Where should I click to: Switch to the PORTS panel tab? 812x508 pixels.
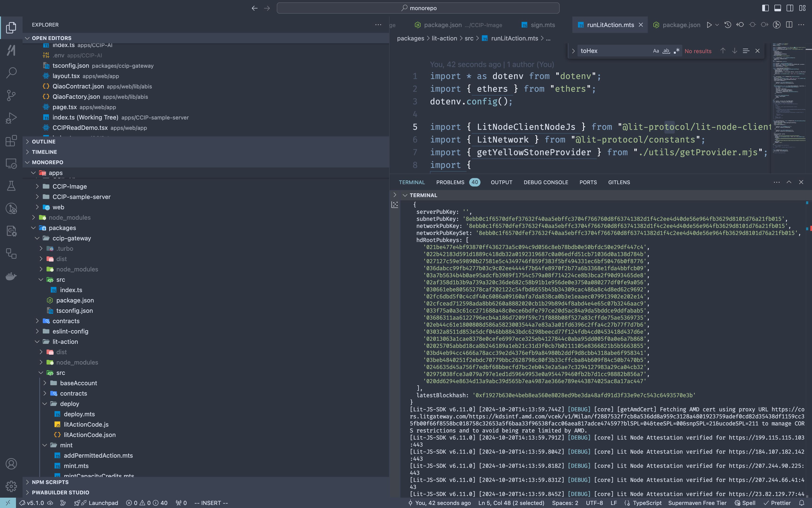point(588,182)
